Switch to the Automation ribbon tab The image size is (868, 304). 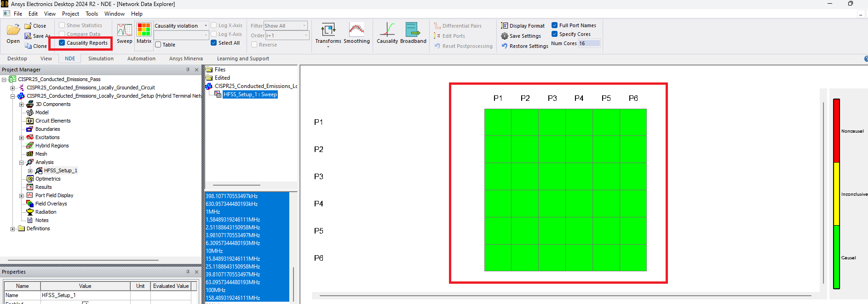tap(141, 58)
